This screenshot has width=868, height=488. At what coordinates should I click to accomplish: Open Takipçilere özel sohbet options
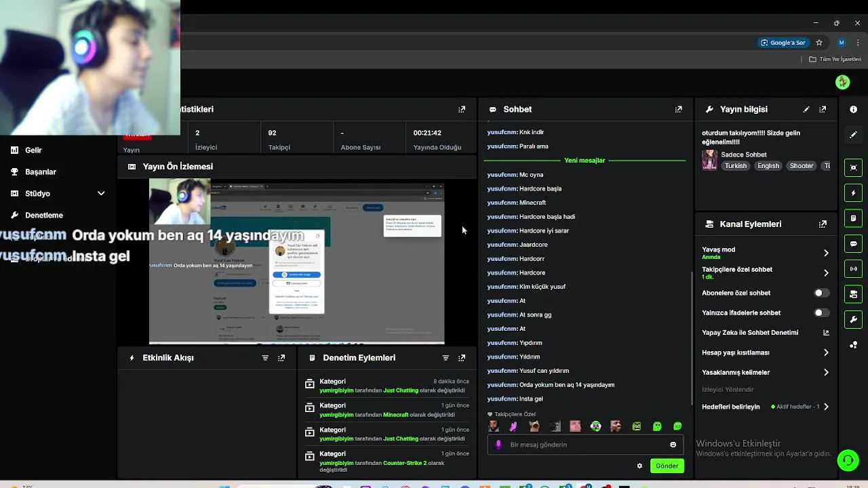point(826,272)
